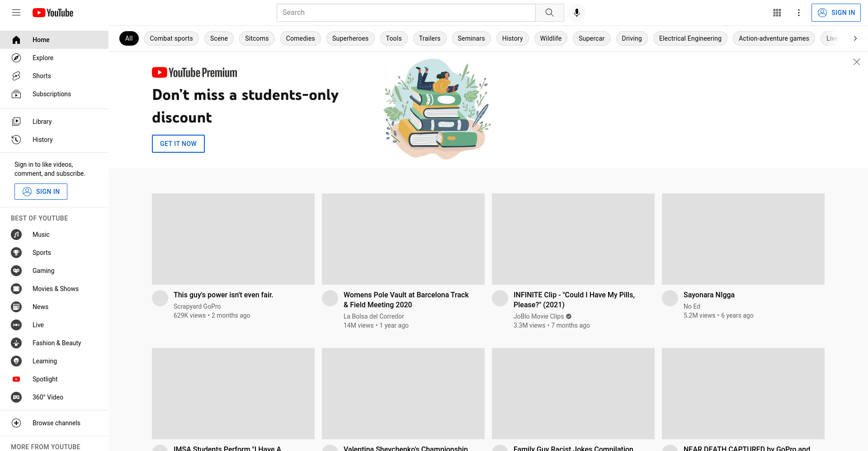Click the YouTube Premium logo in banner
868x451 pixels.
click(x=194, y=72)
